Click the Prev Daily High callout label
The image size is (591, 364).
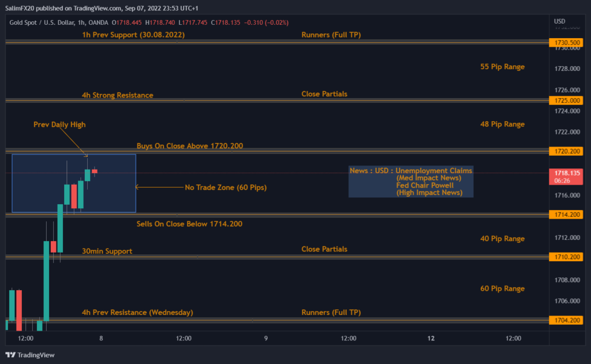[59, 124]
